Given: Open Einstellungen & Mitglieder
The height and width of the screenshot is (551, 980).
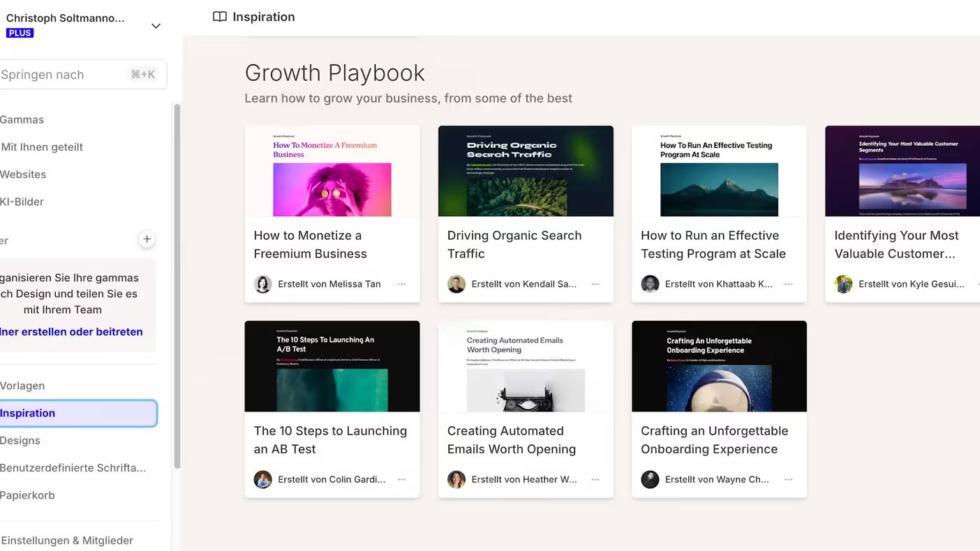Looking at the screenshot, I should 67,540.
